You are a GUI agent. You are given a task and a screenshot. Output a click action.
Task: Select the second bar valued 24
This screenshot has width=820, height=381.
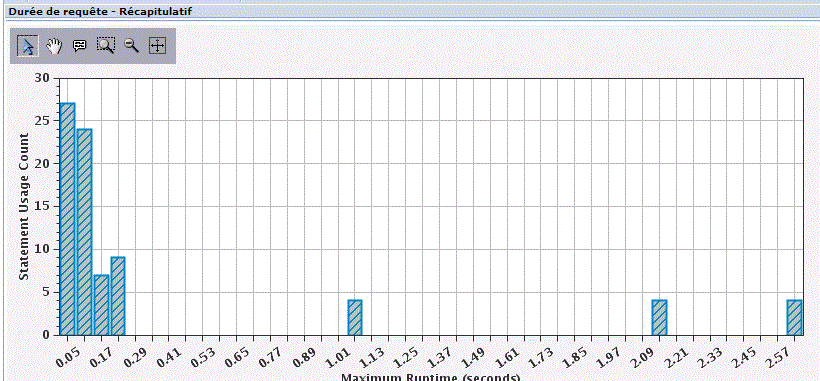pos(84,232)
